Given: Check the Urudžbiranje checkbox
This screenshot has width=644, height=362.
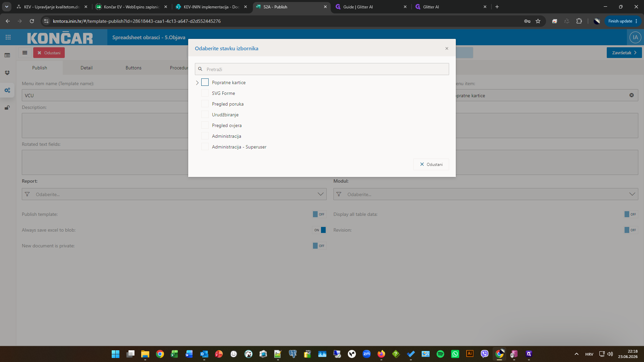Looking at the screenshot, I should click(x=205, y=115).
